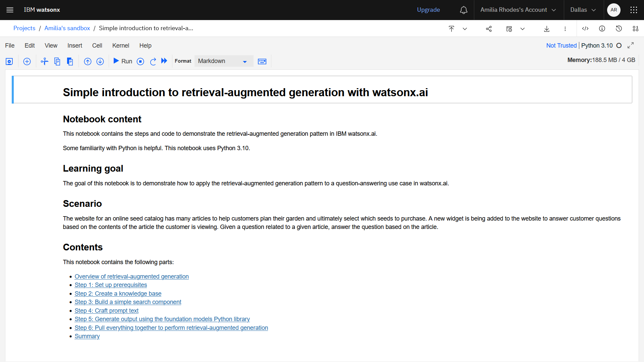Click the share notebook icon

[x=489, y=28]
